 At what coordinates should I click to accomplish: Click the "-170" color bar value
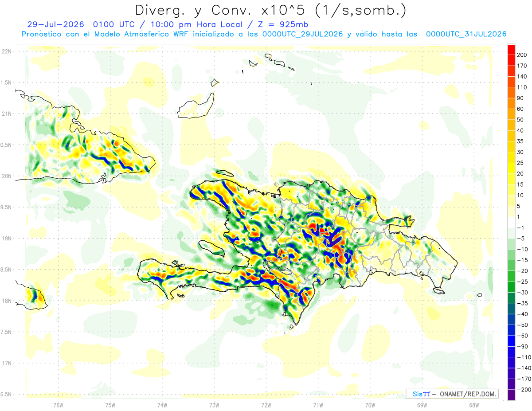[523, 379]
